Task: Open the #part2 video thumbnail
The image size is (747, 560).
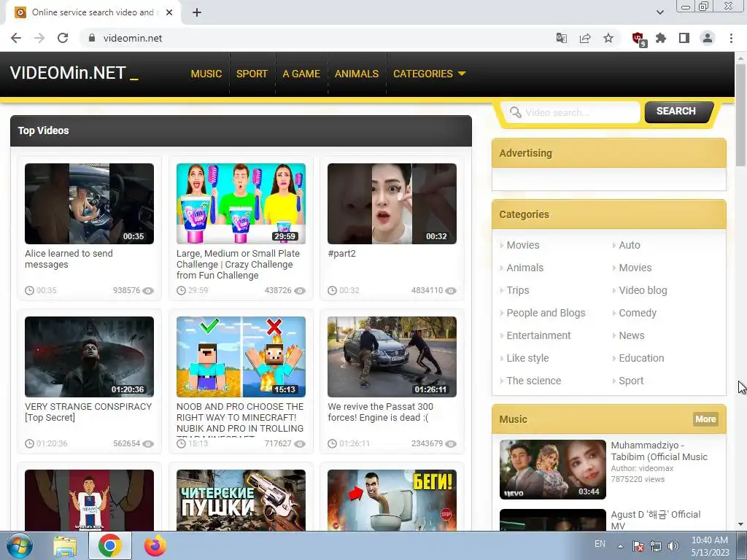Action: [x=392, y=204]
